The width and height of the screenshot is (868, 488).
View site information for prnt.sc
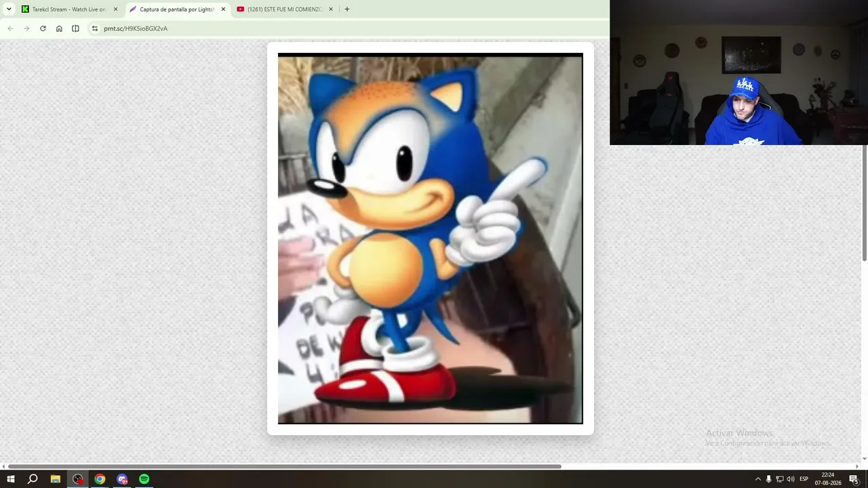coord(95,28)
